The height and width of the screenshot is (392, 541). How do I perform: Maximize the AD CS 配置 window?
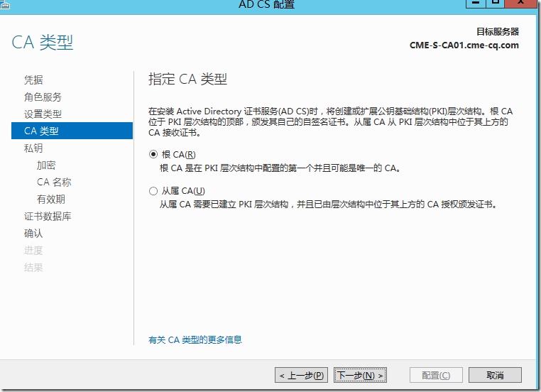[x=496, y=3]
